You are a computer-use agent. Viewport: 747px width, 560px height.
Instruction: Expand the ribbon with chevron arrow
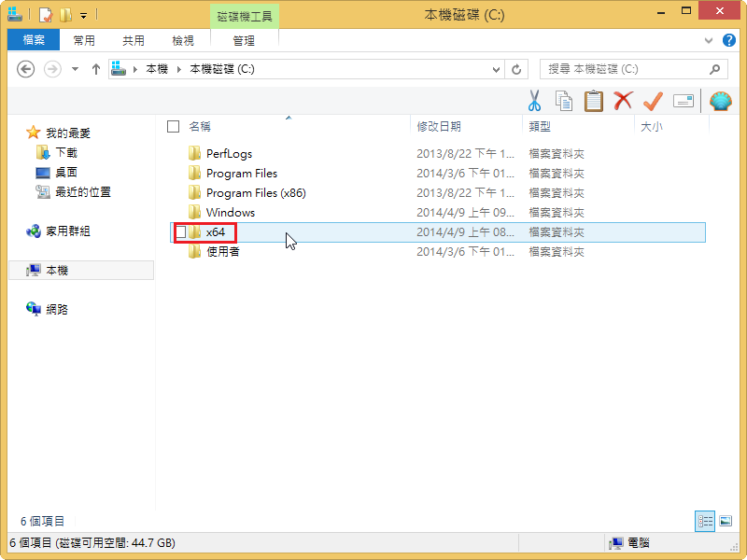[x=708, y=41]
